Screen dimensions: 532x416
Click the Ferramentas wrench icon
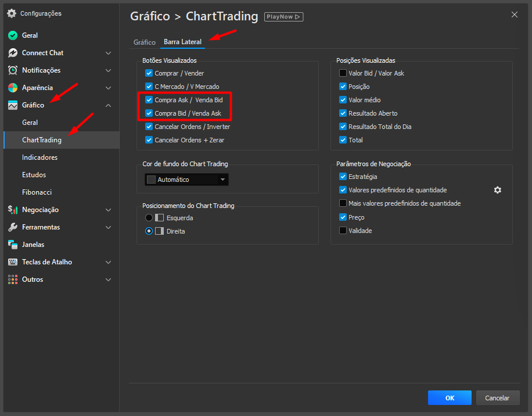point(13,227)
